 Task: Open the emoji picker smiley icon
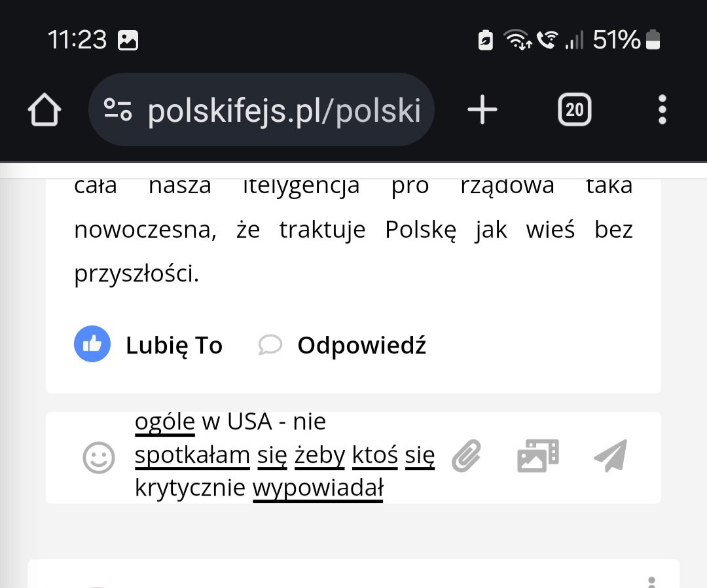99,458
